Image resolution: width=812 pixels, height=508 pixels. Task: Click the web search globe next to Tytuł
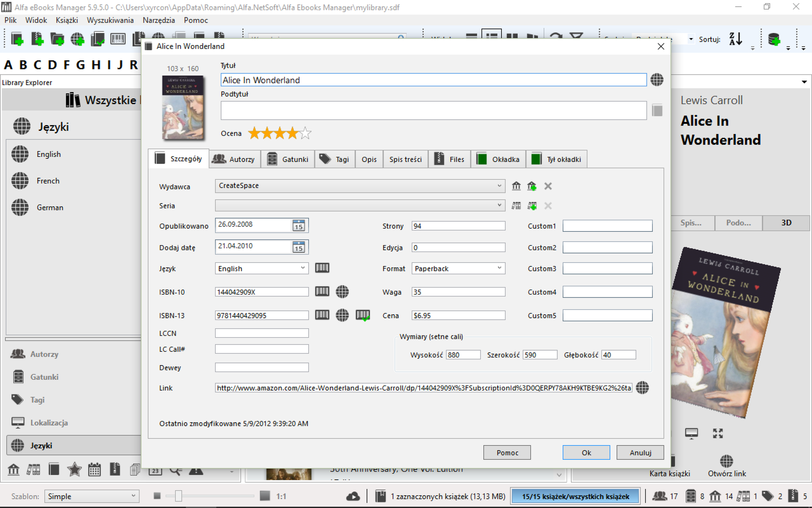pyautogui.click(x=657, y=80)
